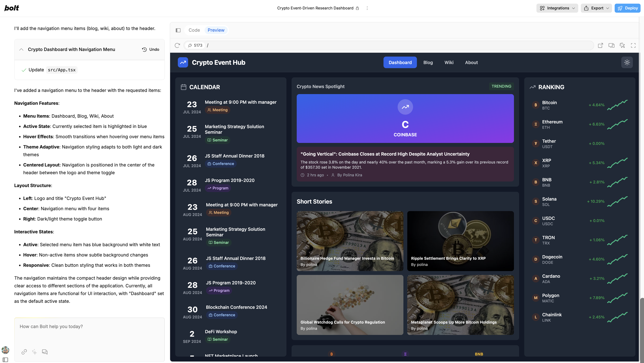Screen dimensions: 644x363
Task: Click the Bitcoin B coin icon in ranking
Action: [x=536, y=105]
